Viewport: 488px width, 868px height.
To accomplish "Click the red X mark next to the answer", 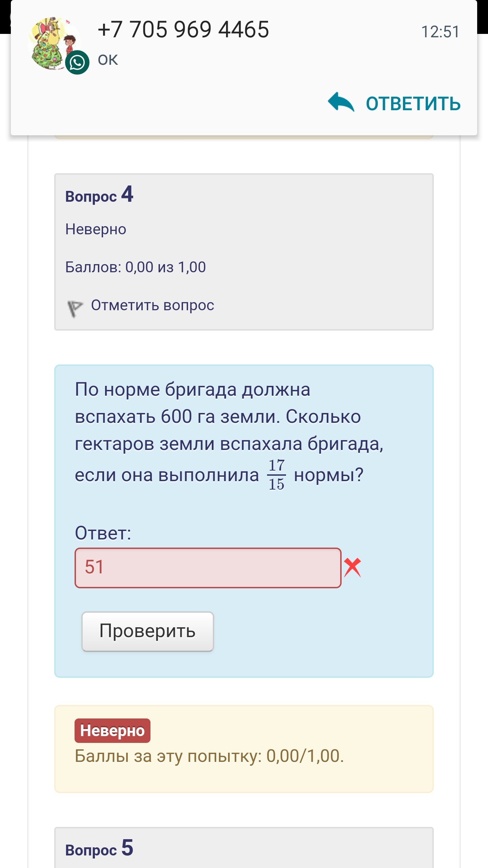I will pos(352,568).
